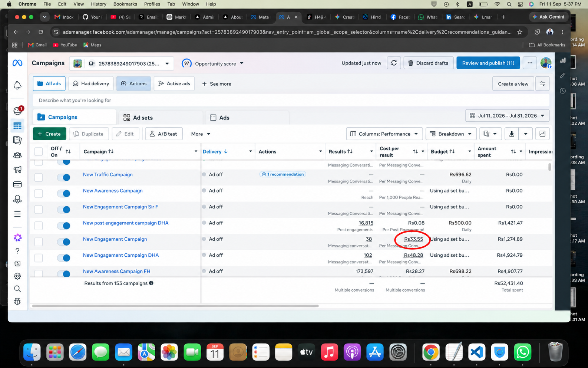The width and height of the screenshot is (588, 368).
Task: Select the Active ads filter tab
Action: [x=174, y=84]
